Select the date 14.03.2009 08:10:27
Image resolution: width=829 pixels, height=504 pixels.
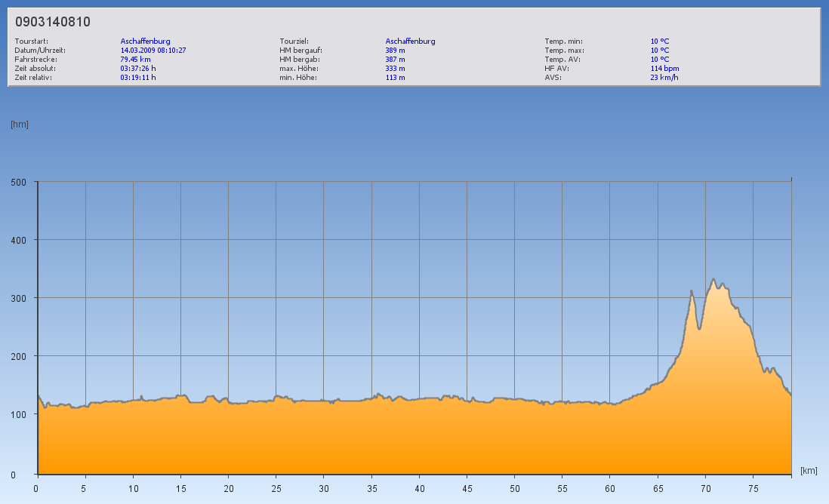click(153, 51)
